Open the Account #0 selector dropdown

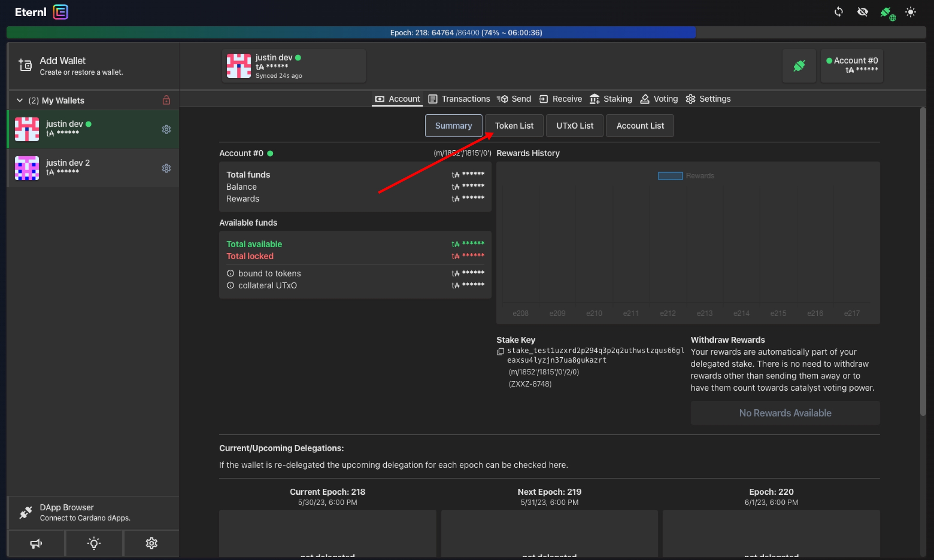pos(852,66)
